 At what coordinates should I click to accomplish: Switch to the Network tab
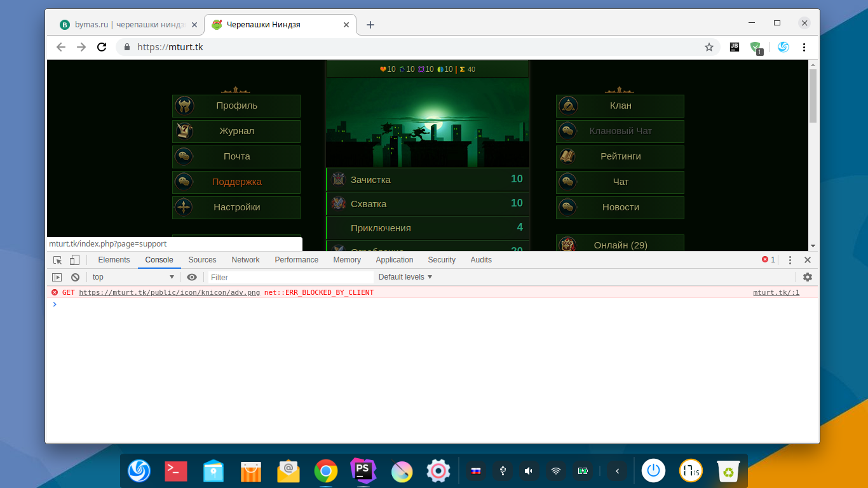(245, 260)
